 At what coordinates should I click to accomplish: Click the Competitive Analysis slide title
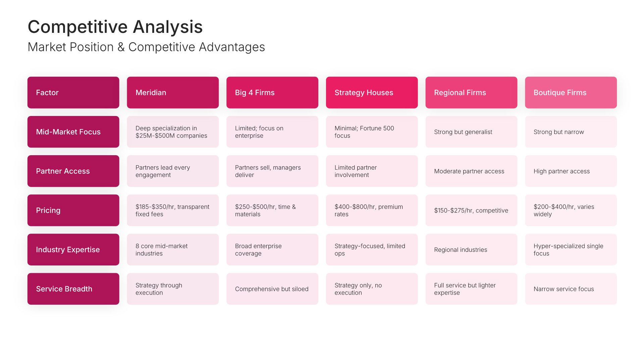click(115, 27)
